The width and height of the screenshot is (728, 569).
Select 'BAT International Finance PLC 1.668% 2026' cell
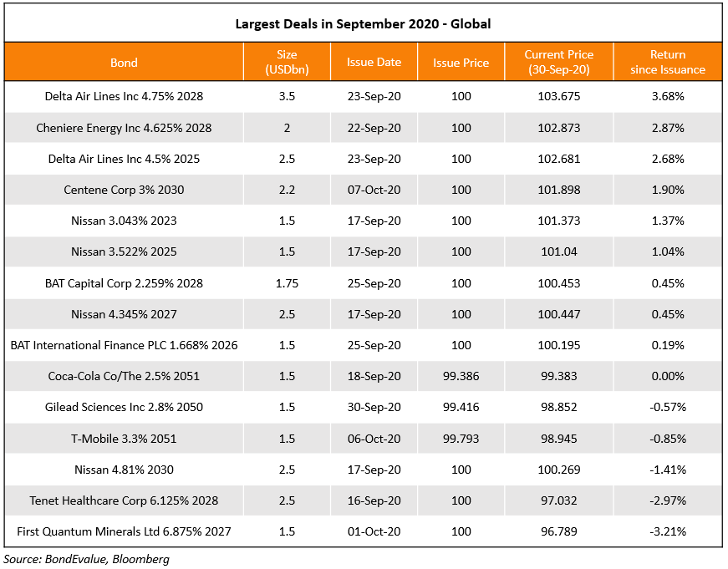124,345
